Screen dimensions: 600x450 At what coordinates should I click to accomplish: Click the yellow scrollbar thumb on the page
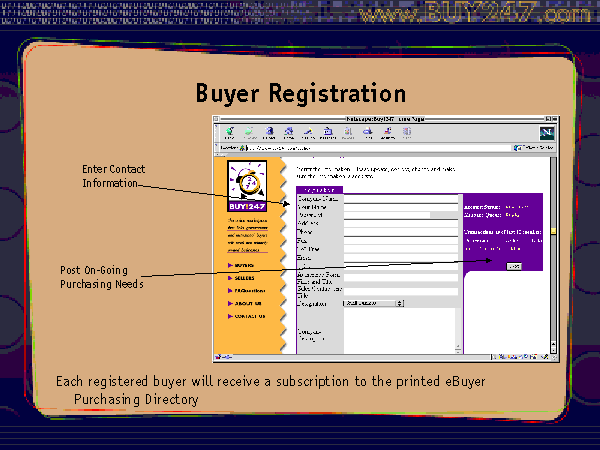pyautogui.click(x=553, y=232)
